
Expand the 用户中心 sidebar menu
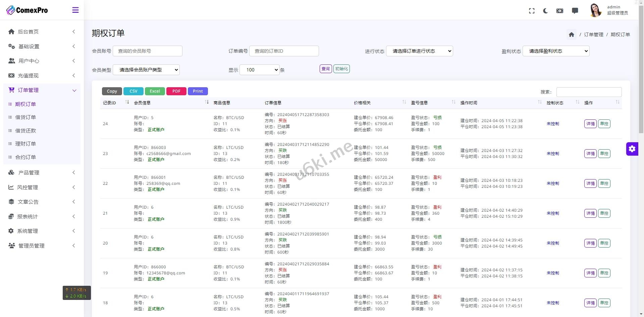(42, 61)
